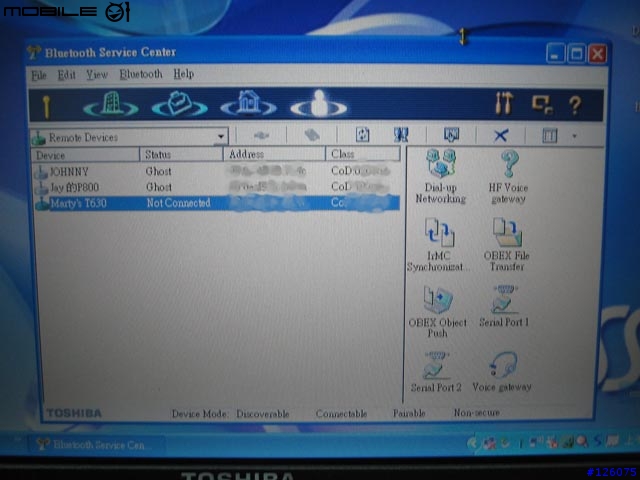The height and width of the screenshot is (480, 640).
Task: Open the Serial Port 1 service icon
Action: 504,306
